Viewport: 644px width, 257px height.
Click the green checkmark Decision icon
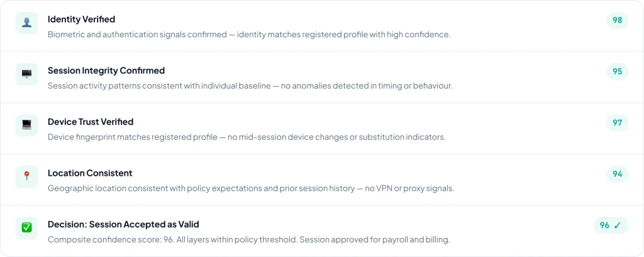click(x=26, y=227)
